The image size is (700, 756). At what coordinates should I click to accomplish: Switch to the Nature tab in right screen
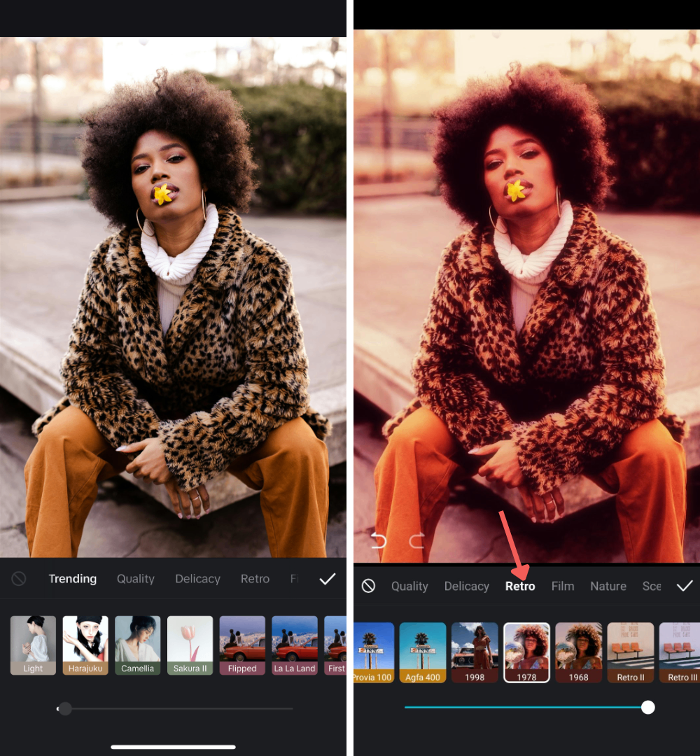pyautogui.click(x=608, y=587)
